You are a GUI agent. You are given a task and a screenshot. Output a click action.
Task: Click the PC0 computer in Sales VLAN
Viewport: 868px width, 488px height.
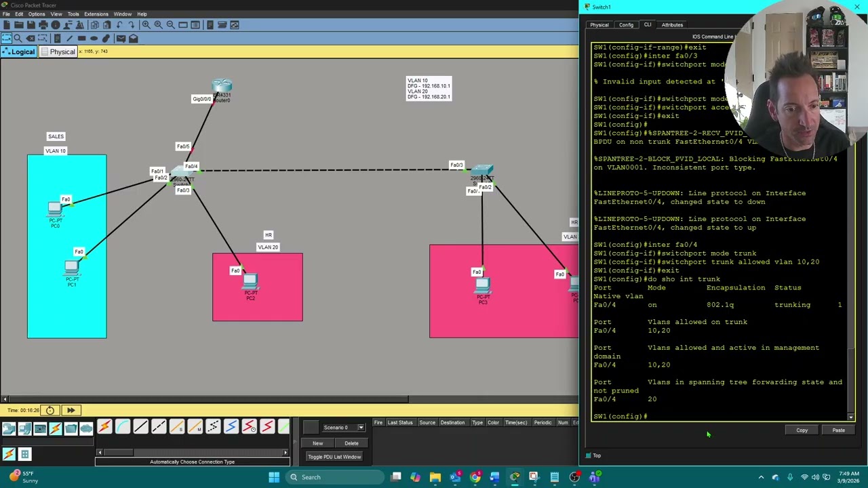tap(56, 209)
